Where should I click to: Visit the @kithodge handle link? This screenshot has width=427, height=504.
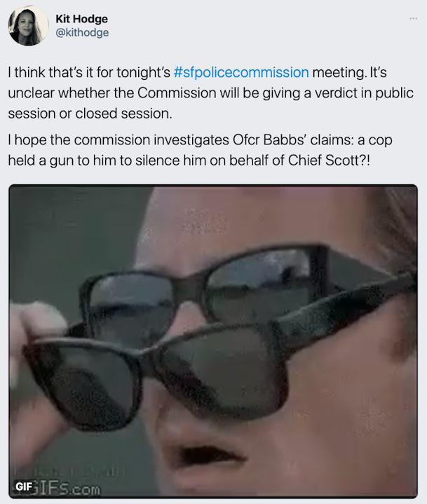(x=82, y=32)
